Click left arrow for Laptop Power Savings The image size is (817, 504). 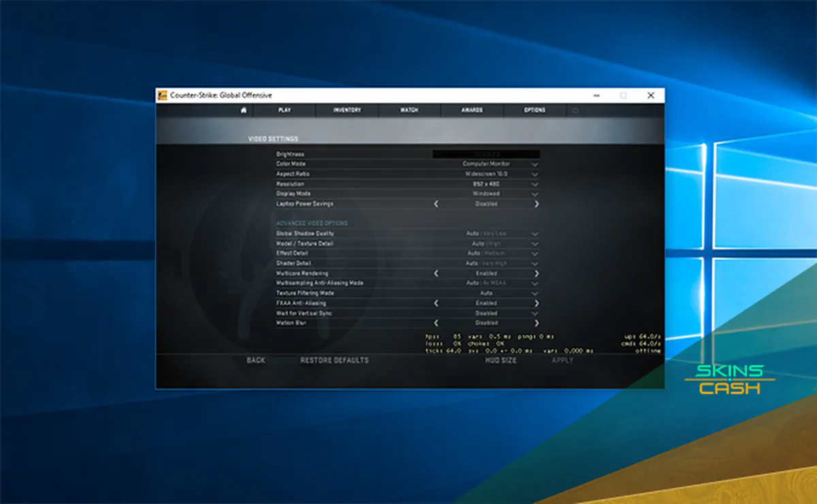[436, 204]
